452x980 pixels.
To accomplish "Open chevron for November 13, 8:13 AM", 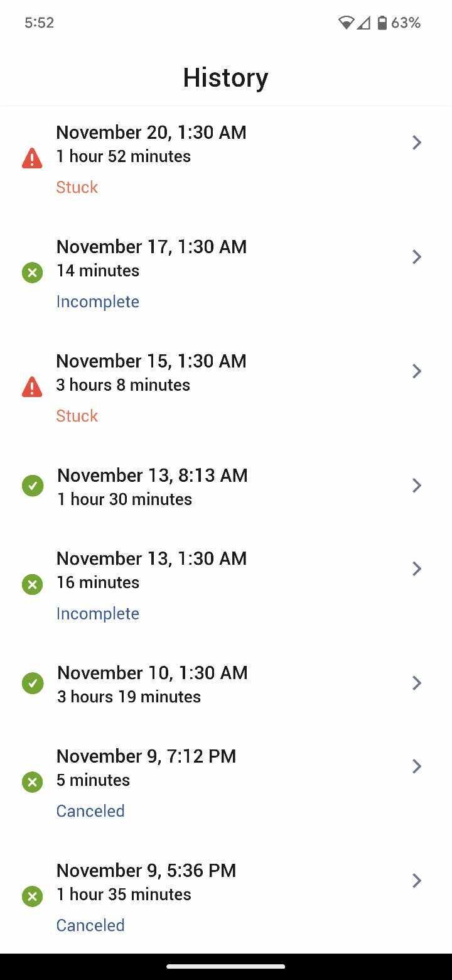I will coord(416,486).
